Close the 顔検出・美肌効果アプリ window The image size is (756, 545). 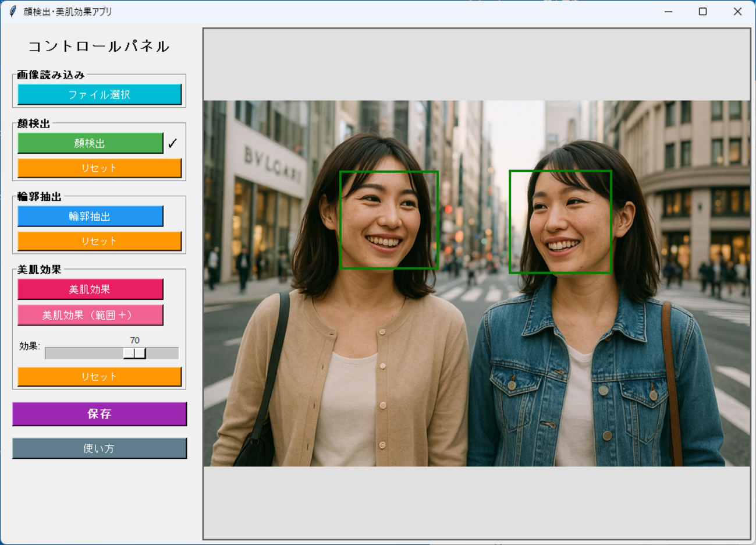(737, 12)
